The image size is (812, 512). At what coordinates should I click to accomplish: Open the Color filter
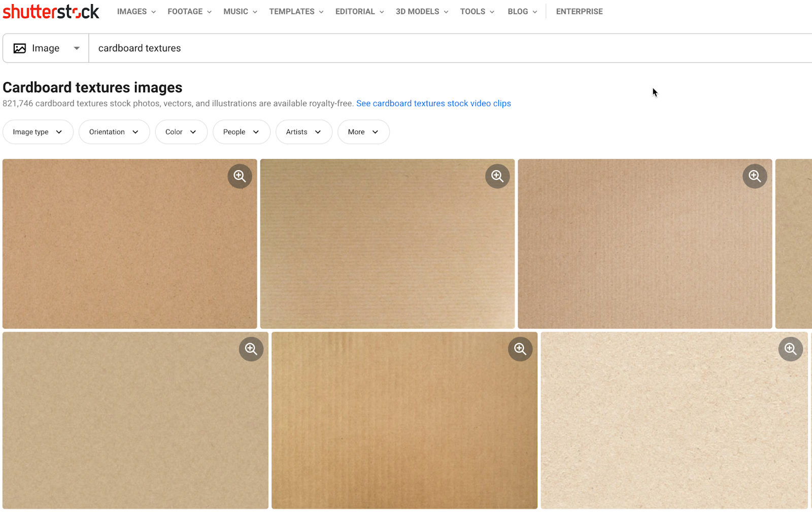point(181,131)
